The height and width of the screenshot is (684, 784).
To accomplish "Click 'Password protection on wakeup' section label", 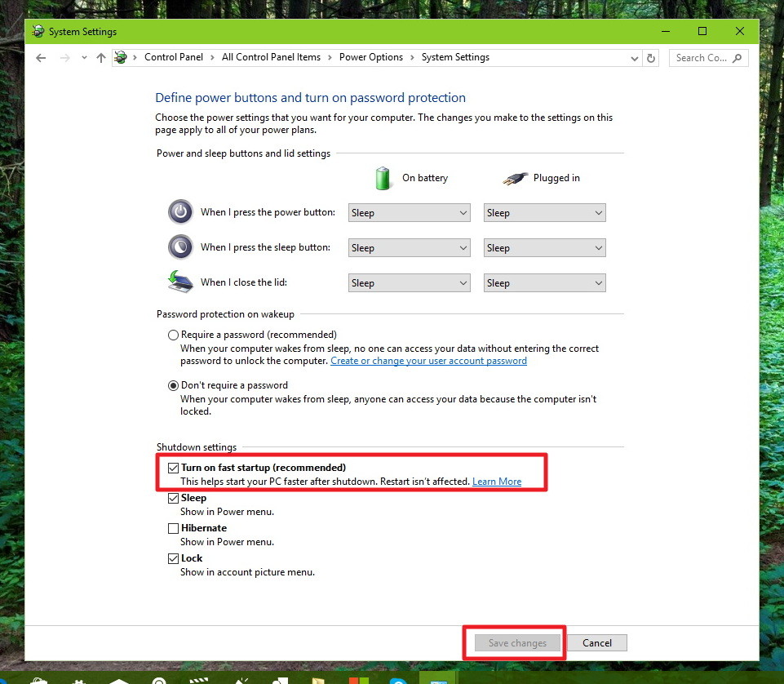I will pos(225,314).
